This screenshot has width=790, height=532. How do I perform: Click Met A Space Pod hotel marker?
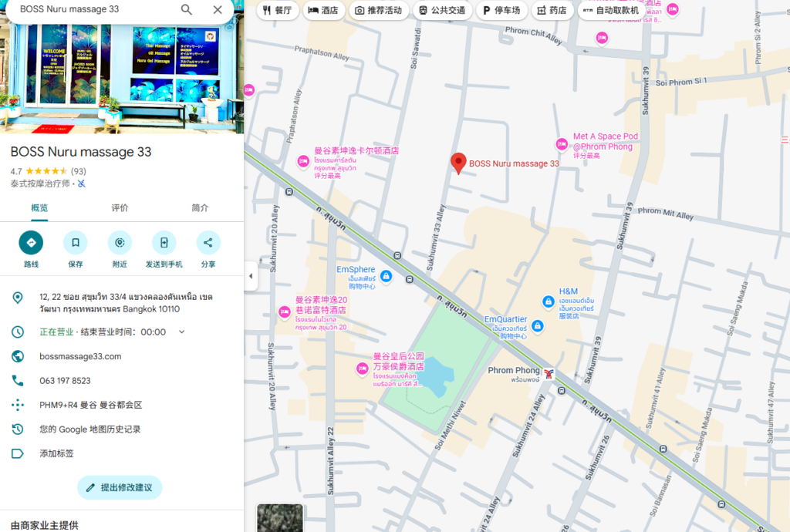pos(562,144)
